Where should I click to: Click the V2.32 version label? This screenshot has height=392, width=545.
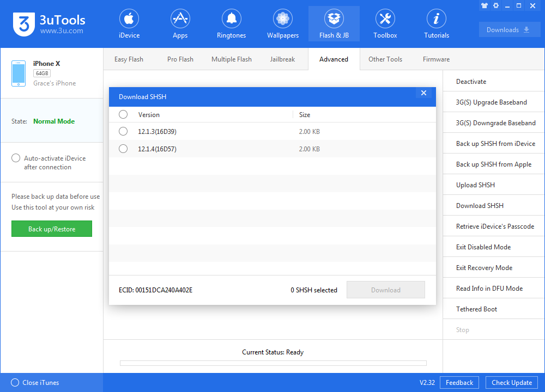(427, 382)
